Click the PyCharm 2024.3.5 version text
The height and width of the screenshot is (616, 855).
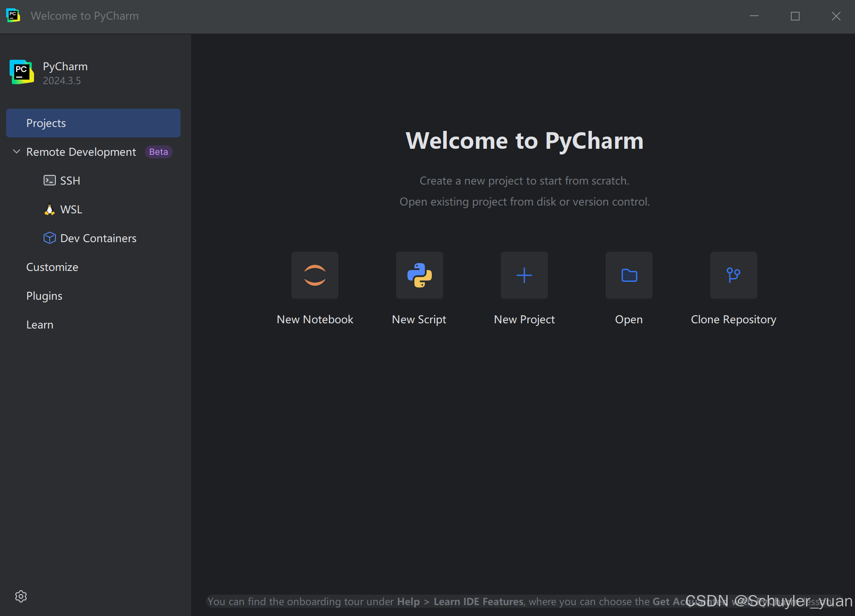click(62, 81)
